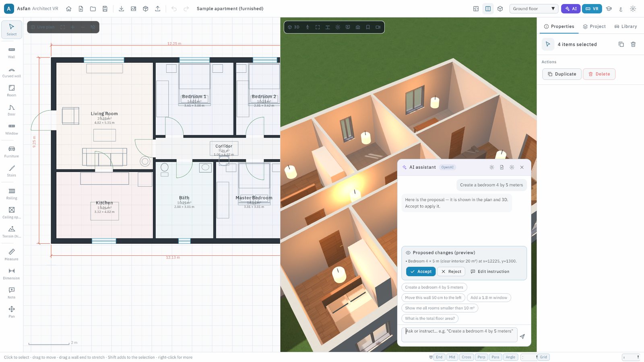
Task: Click the walk-mode figure icon in 3D toolbar
Action: click(x=308, y=27)
